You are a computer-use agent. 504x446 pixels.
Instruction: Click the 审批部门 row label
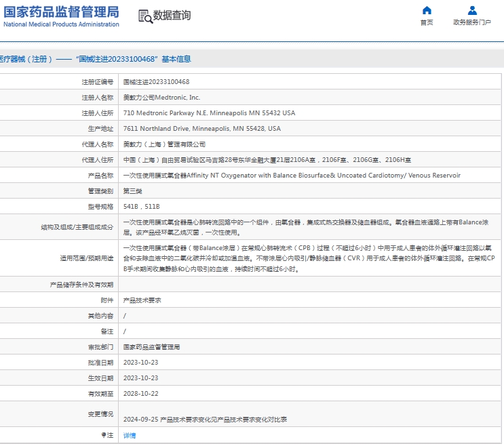[x=100, y=347]
